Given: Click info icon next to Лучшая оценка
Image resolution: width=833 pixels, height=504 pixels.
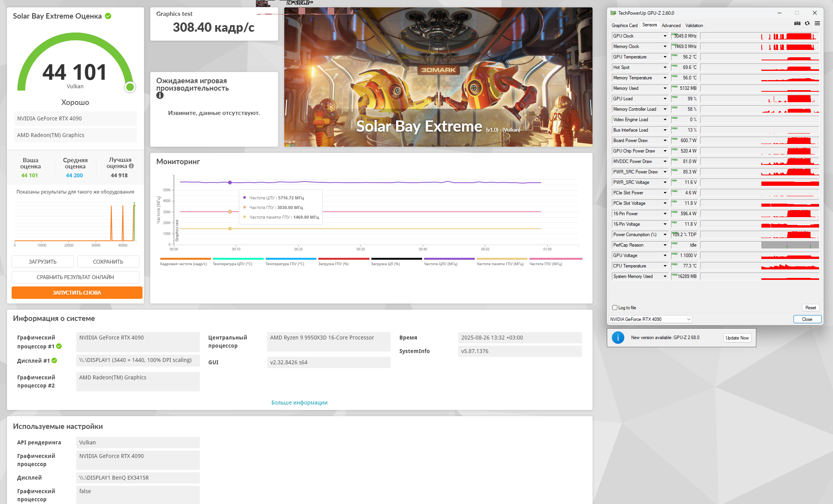Looking at the screenshot, I should coord(131,166).
